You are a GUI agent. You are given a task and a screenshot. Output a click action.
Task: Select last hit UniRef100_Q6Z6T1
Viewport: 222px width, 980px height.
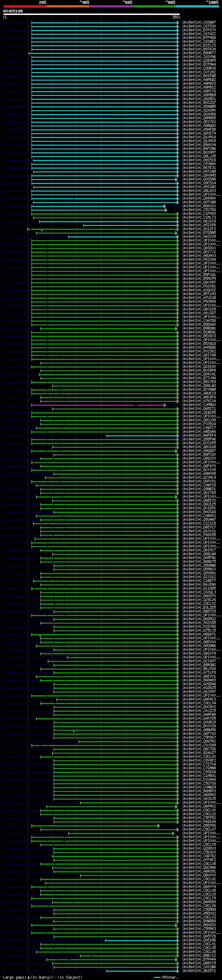point(199,971)
